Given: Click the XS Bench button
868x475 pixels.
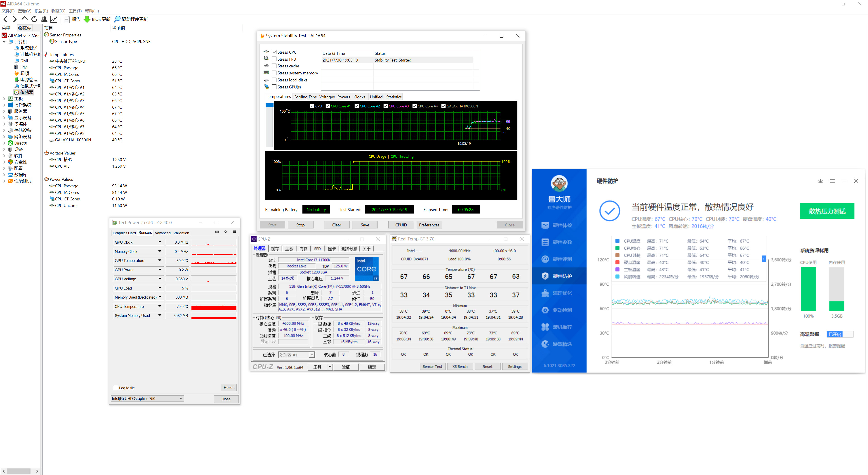Looking at the screenshot, I should click(x=460, y=366).
